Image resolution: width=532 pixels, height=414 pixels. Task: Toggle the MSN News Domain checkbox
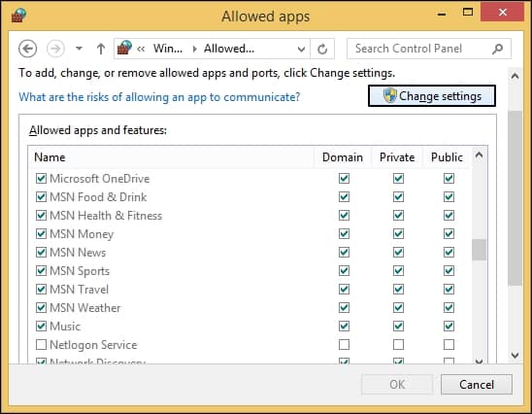click(344, 252)
